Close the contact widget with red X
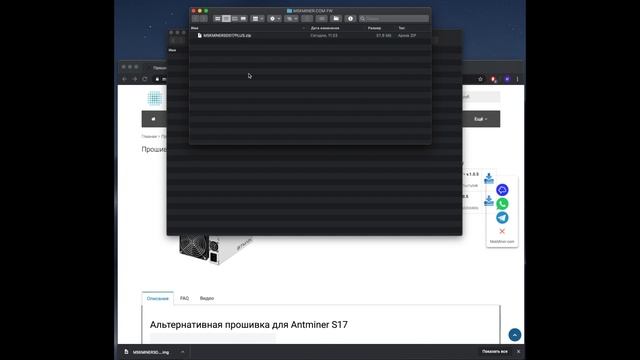Viewport: 640px width, 360px height. [502, 231]
